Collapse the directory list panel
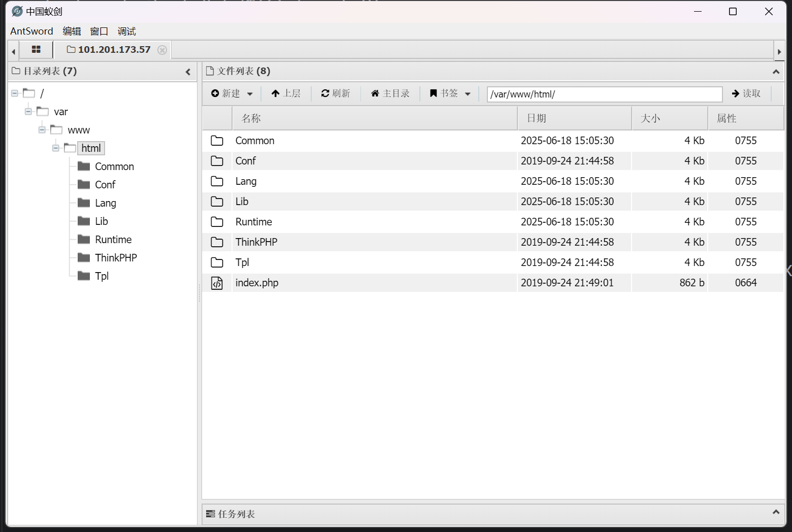The width and height of the screenshot is (792, 532). pos(188,72)
